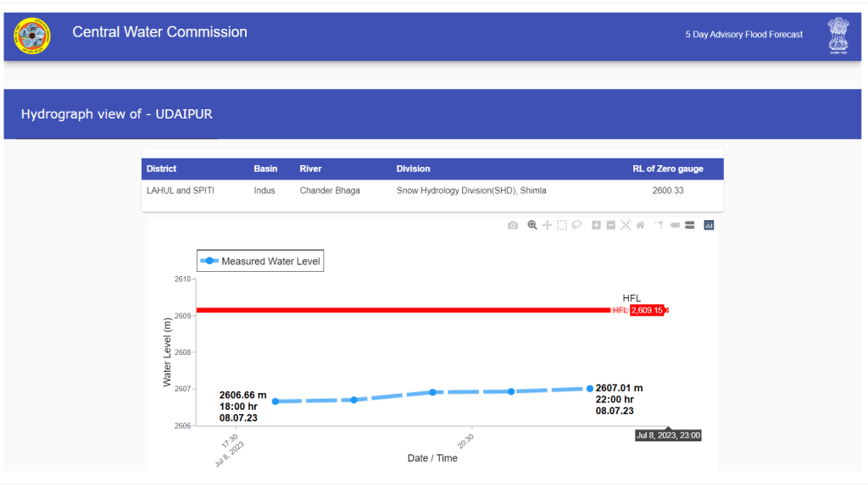Enable show closest data on hover

tap(675, 225)
